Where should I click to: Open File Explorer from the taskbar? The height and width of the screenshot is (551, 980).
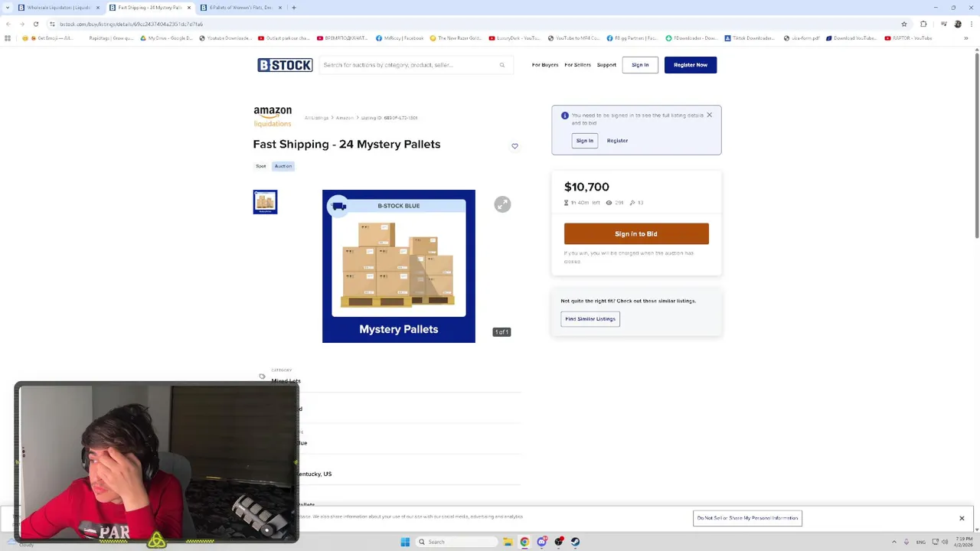pos(507,542)
